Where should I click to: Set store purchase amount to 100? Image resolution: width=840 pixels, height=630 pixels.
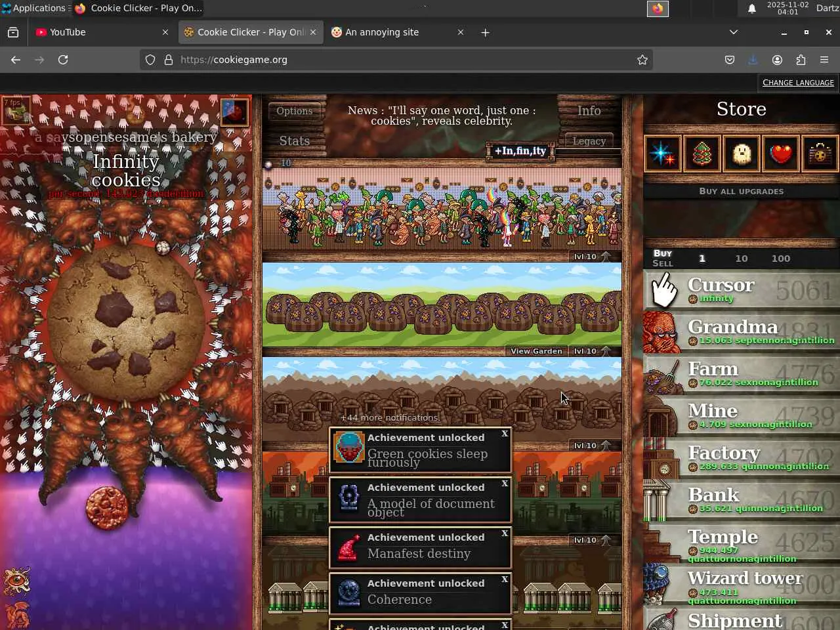781,259
